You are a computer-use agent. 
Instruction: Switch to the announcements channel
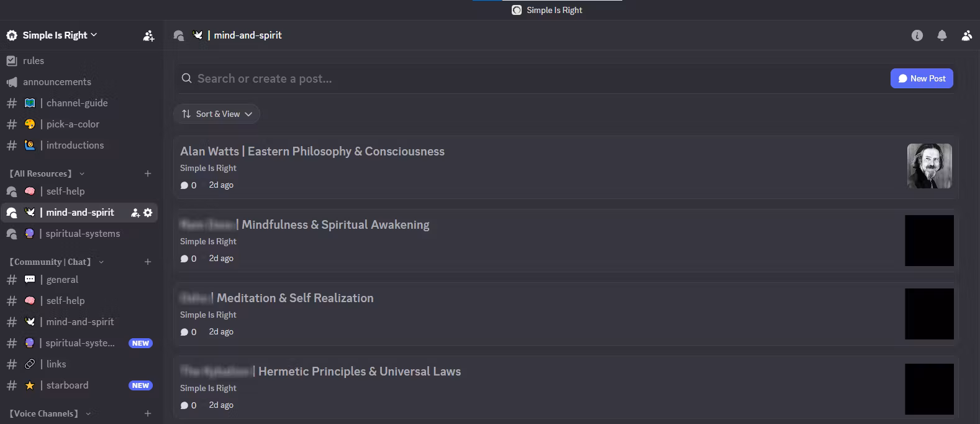(x=57, y=82)
